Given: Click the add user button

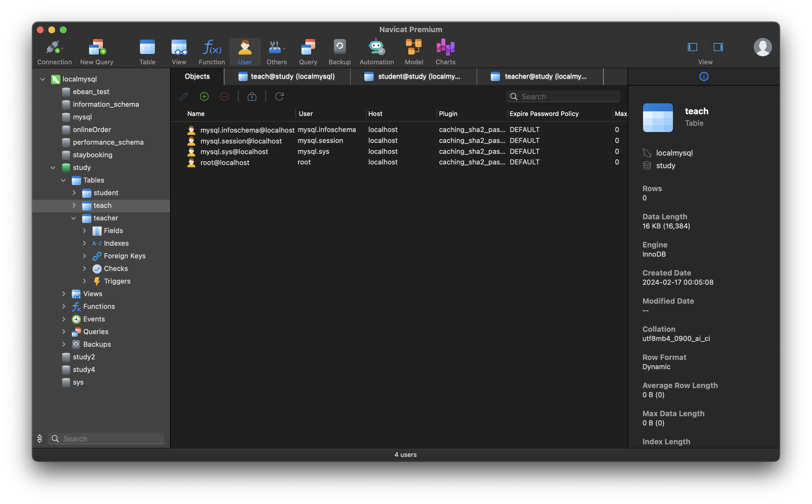Looking at the screenshot, I should [204, 96].
